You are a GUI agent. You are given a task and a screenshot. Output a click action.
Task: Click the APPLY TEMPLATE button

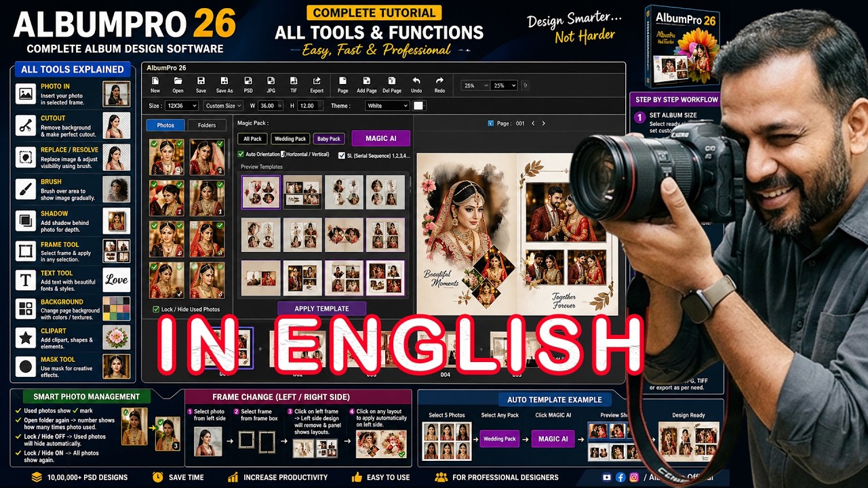(321, 308)
